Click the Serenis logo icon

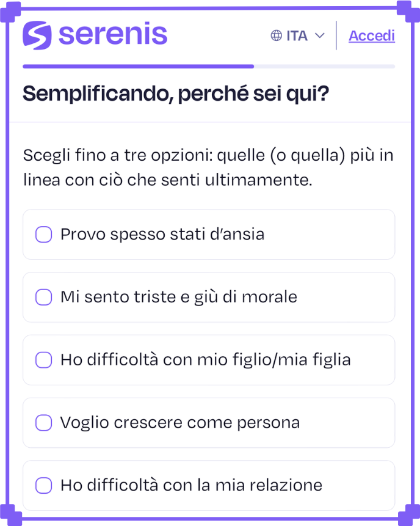pos(37,35)
